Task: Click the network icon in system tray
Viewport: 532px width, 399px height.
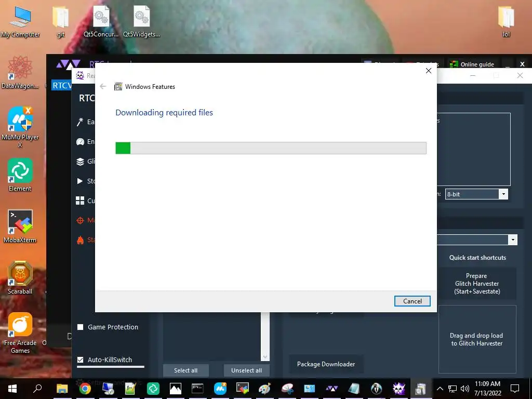Action: (453, 389)
